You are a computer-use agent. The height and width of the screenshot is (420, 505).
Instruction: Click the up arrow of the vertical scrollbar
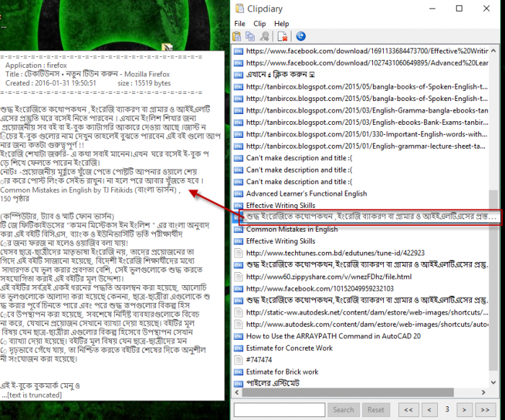493,51
